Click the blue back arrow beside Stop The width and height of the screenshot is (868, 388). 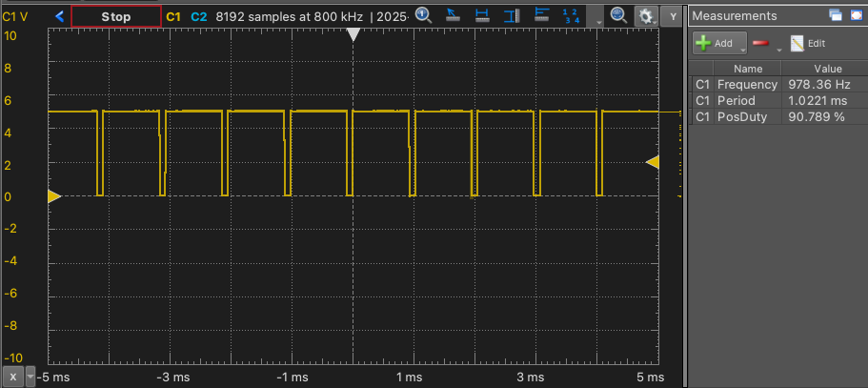tap(60, 16)
